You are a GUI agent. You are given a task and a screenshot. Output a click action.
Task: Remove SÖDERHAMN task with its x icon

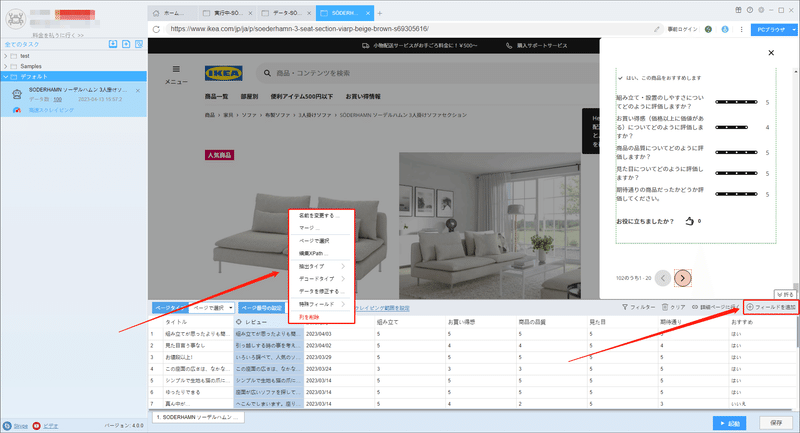point(138,90)
